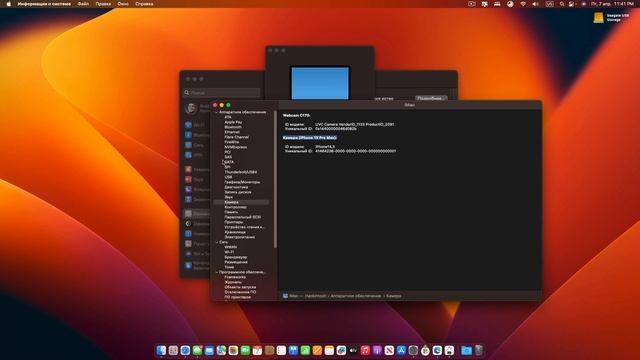Open Mail app in the Dock
The width and height of the screenshot is (640, 360).
point(209,350)
